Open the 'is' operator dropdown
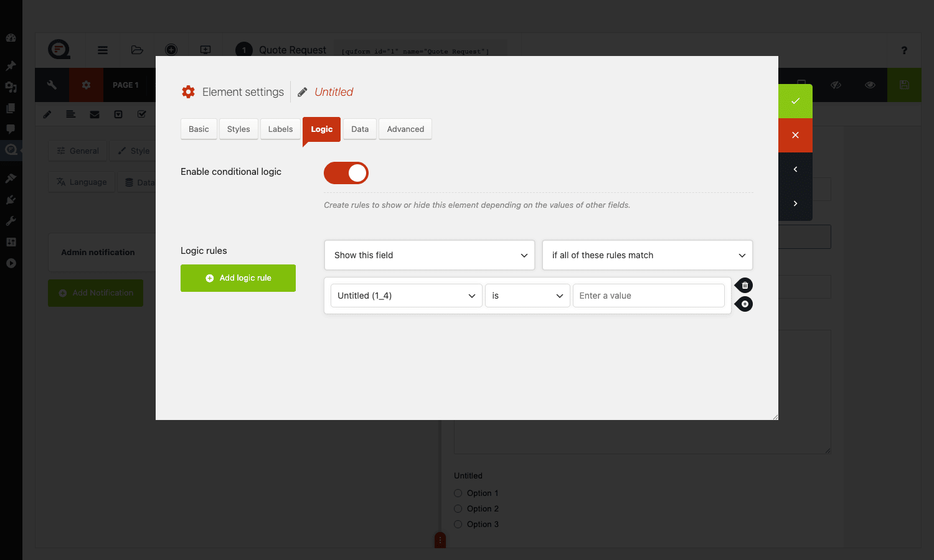Screen dimensions: 934x560 click(527, 296)
